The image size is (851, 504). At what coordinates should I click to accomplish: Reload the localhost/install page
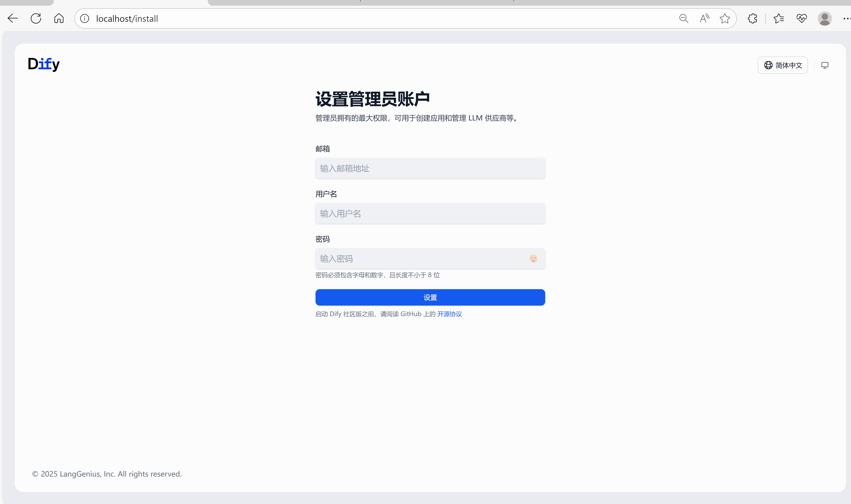[x=36, y=18]
